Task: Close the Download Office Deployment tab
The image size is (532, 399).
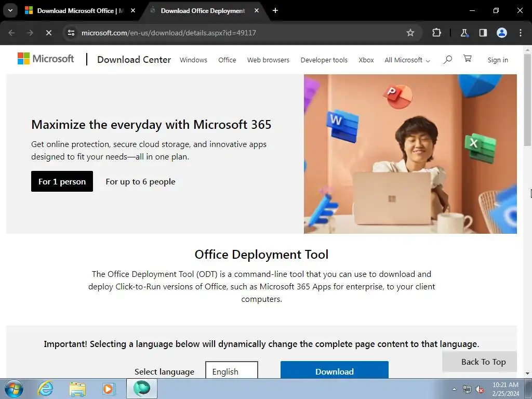Action: tap(257, 10)
